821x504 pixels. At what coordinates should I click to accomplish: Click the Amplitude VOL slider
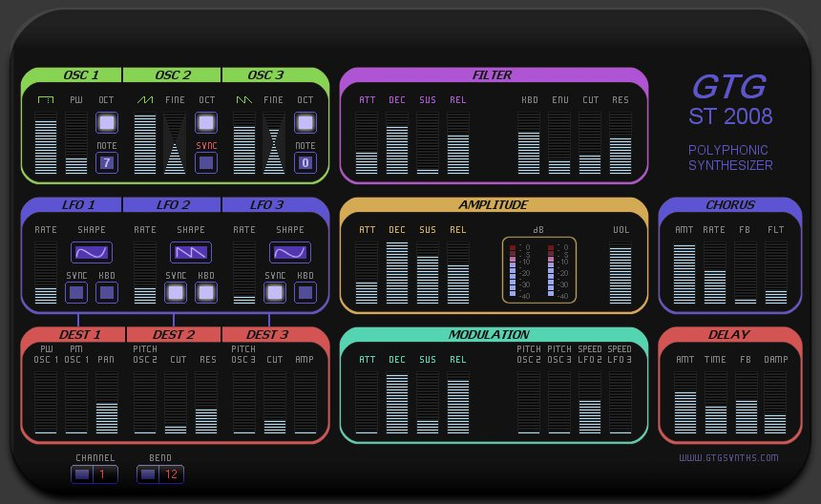pos(621,274)
